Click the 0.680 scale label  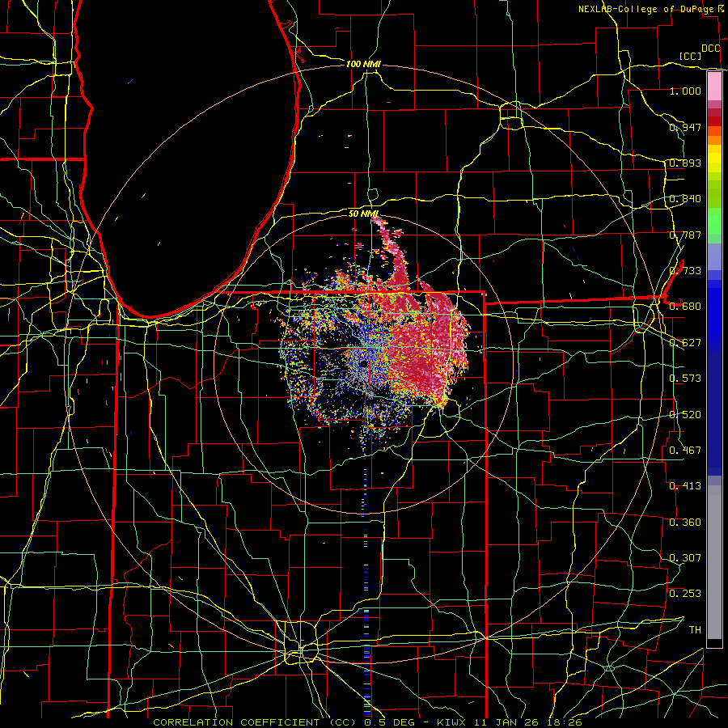pyautogui.click(x=685, y=307)
